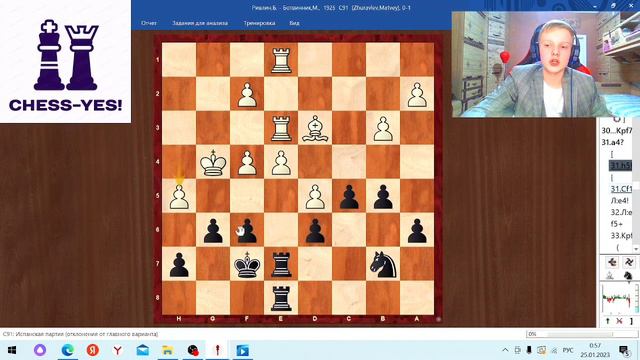640x360 pixels.
Task: Click the up arrow icon under graph
Action: (x=608, y=321)
